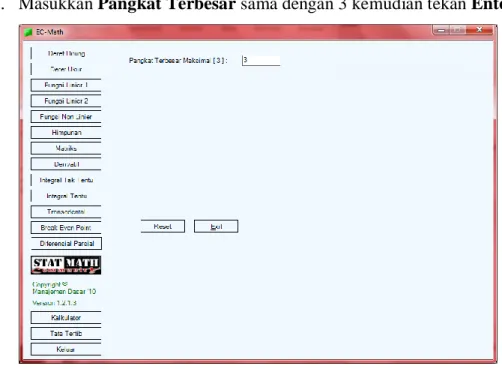The width and height of the screenshot is (502, 372).
Task: Open the Deret Ukur module
Action: [66, 69]
